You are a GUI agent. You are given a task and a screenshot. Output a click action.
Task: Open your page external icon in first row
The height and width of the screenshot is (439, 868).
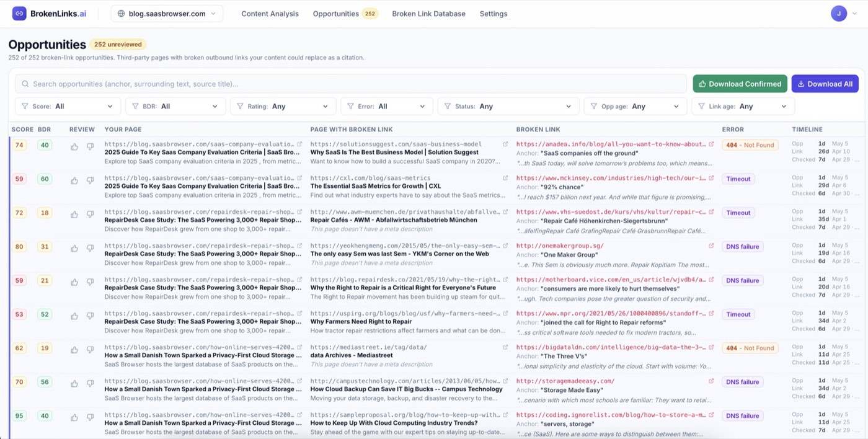pos(299,144)
